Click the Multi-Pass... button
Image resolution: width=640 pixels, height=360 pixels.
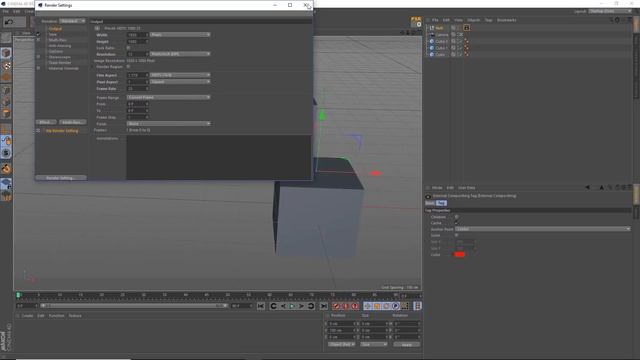pos(72,122)
